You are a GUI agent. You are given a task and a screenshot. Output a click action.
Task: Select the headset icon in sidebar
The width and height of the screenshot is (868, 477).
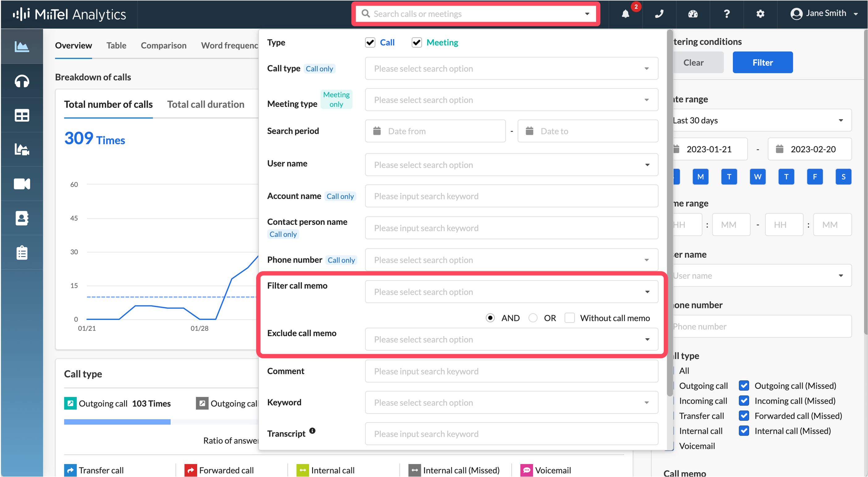click(22, 81)
